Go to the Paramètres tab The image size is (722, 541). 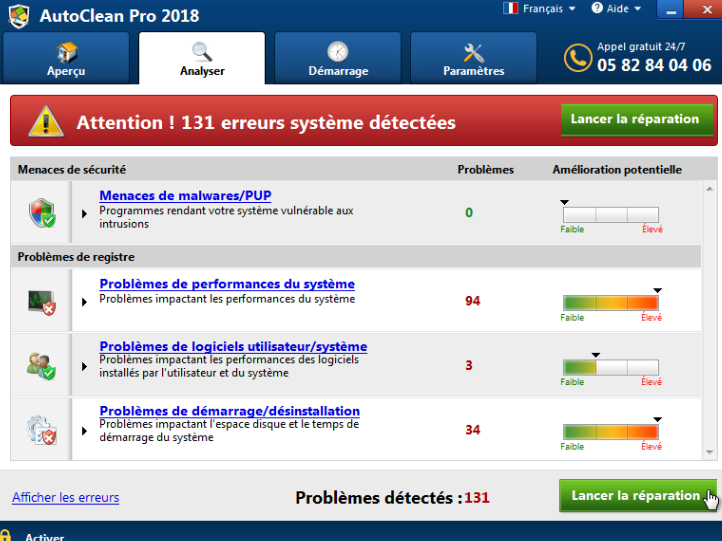473,59
